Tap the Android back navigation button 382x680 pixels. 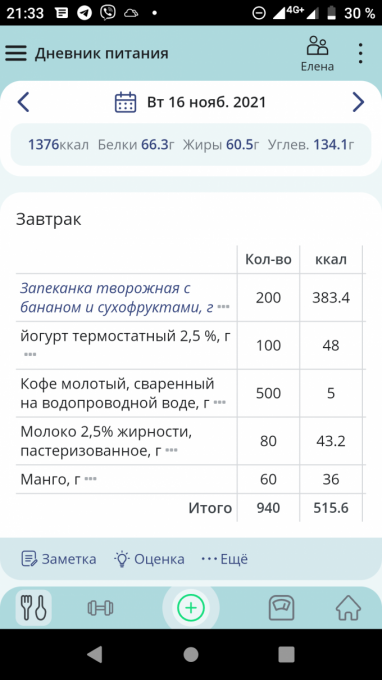(x=95, y=654)
